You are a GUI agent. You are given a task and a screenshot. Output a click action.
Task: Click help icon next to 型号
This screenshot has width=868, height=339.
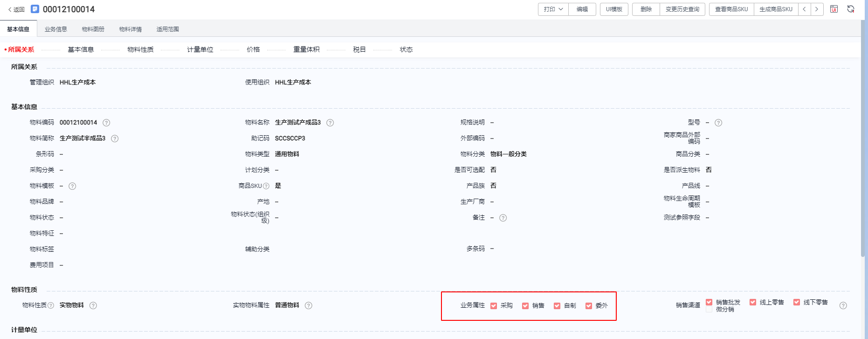click(718, 123)
